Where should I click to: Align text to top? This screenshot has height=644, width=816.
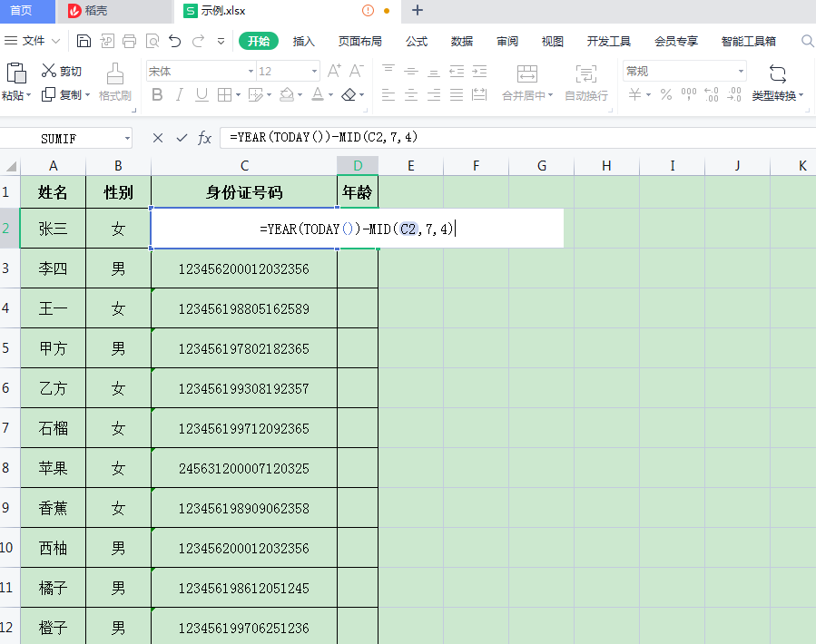pyautogui.click(x=388, y=71)
